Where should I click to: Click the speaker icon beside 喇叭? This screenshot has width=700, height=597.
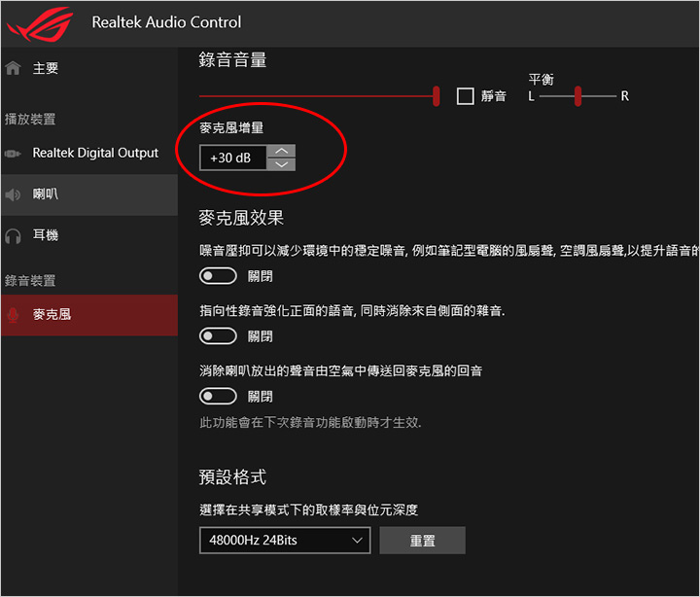click(x=13, y=194)
